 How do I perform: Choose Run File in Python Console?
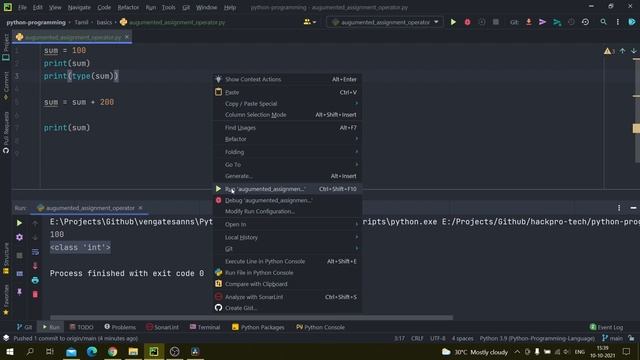[287, 273]
